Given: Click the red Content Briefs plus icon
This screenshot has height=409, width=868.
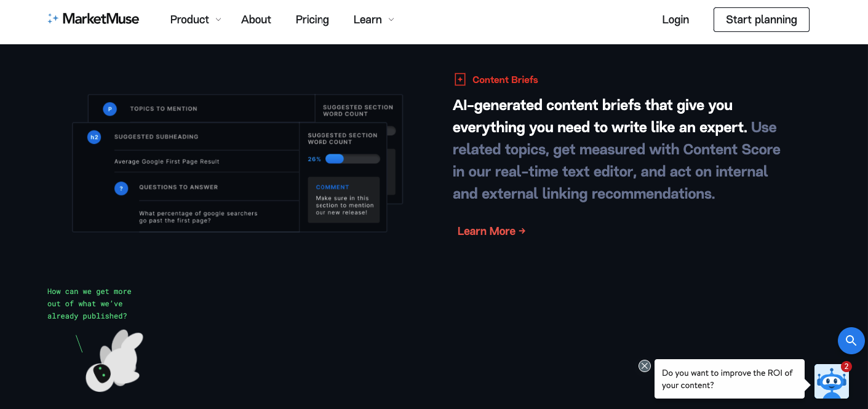Looking at the screenshot, I should coord(460,79).
